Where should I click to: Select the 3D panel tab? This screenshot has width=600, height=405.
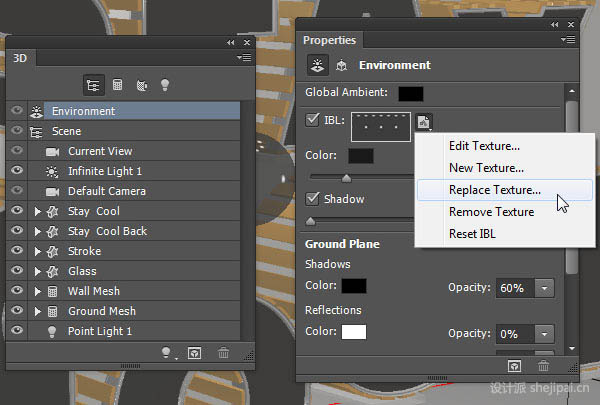[x=20, y=58]
